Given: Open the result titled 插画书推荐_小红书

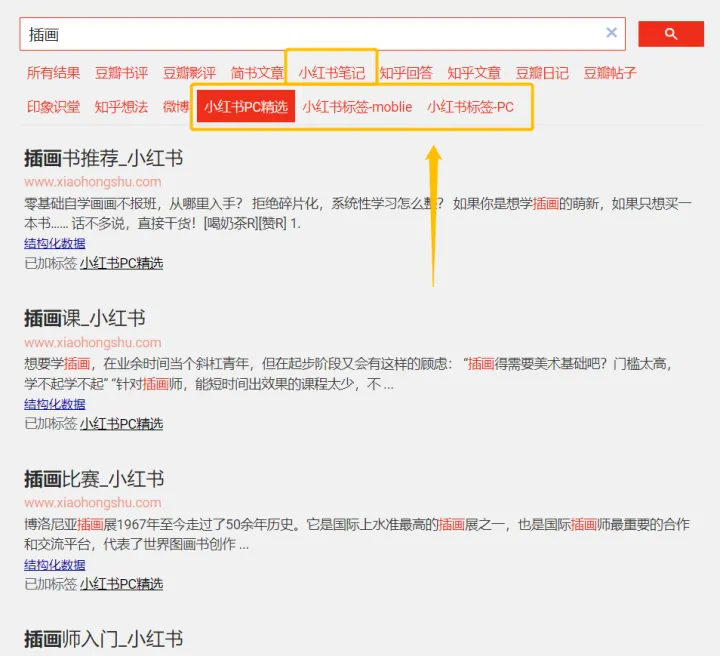Looking at the screenshot, I should click(104, 158).
